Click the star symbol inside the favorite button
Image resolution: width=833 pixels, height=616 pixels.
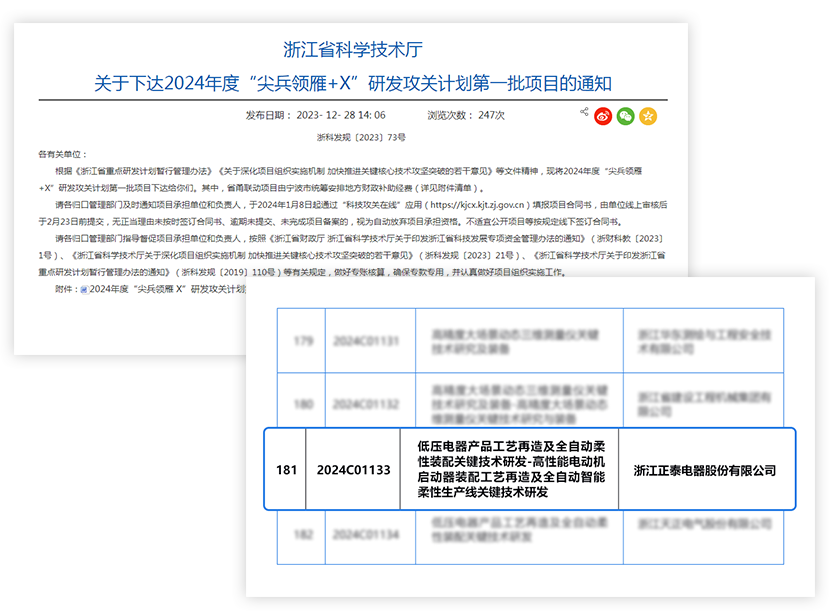pos(648,115)
